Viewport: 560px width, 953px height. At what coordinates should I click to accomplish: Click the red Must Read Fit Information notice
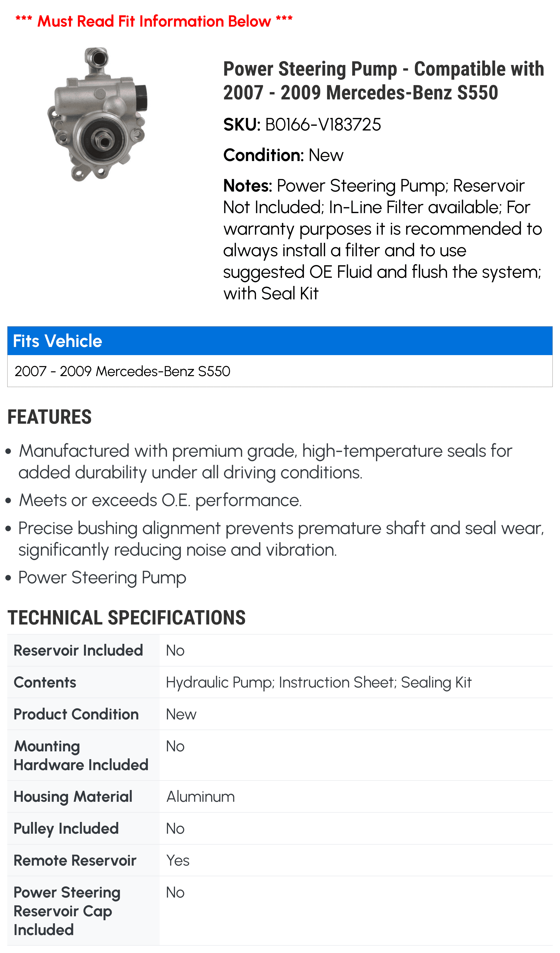154,21
